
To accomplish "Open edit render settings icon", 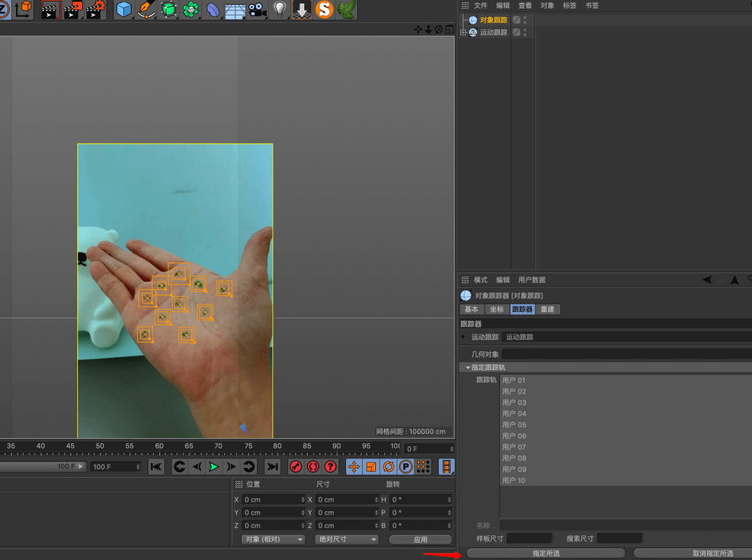I will pyautogui.click(x=95, y=9).
